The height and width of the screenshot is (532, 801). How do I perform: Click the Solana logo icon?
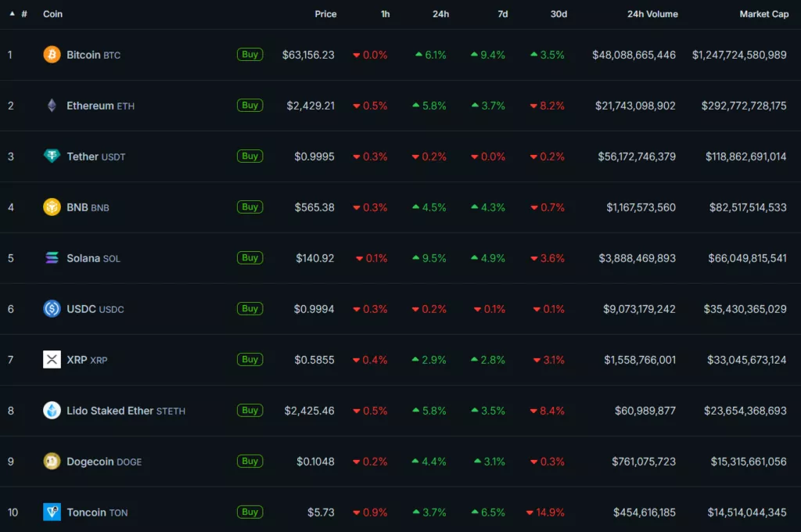pos(52,258)
